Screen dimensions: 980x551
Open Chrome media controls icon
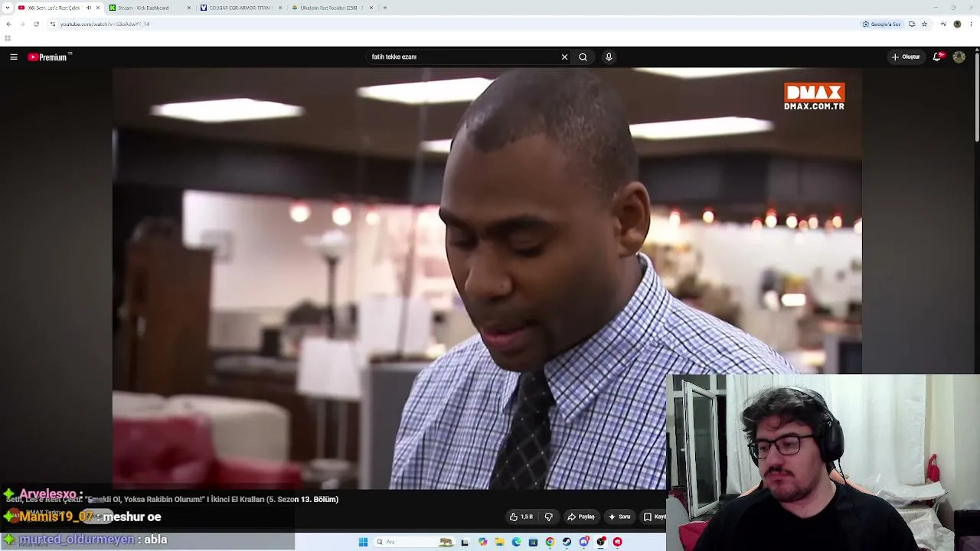tap(943, 24)
